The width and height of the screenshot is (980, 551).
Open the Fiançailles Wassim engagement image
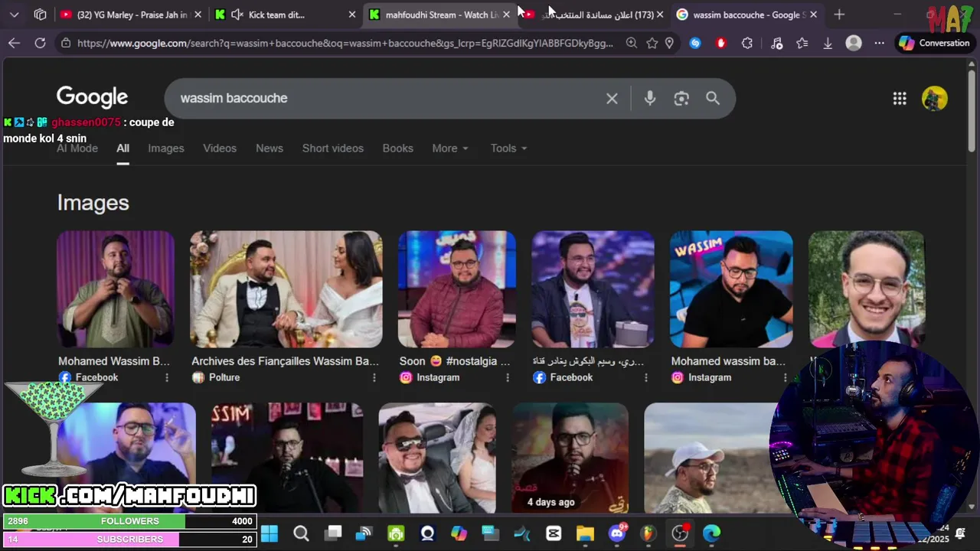click(286, 289)
